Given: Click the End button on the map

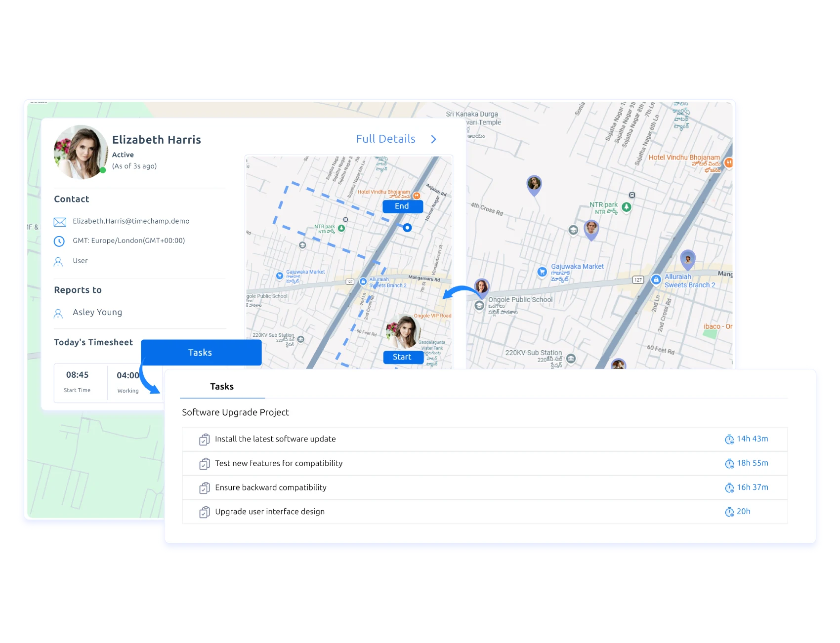Looking at the screenshot, I should 402,206.
